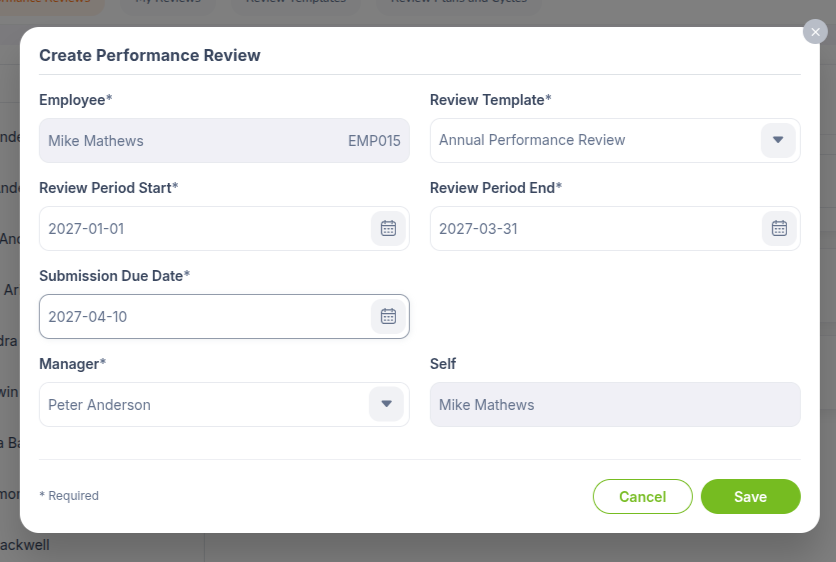Screen dimensions: 836x562
Task: Open the Review Plans and Cycles tab
Action: tap(459, 3)
